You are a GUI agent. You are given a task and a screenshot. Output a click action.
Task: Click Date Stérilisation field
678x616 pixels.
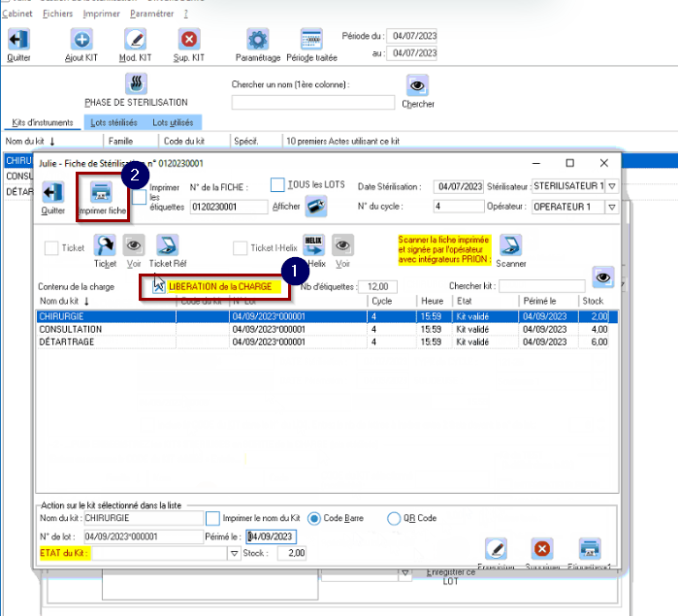[x=459, y=186]
